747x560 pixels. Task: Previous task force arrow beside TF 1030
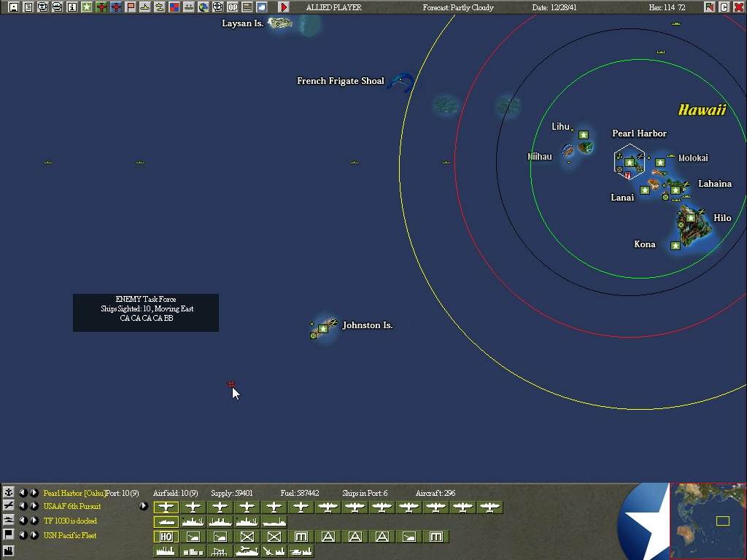tap(23, 520)
